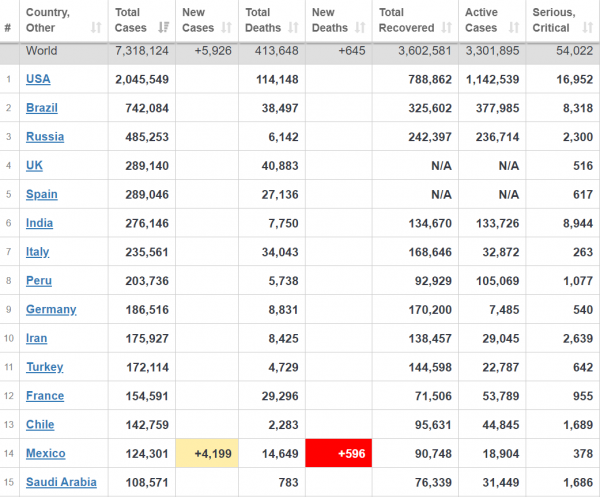Click the Total Recovered header text
This screenshot has width=600, height=497.
click(406, 20)
